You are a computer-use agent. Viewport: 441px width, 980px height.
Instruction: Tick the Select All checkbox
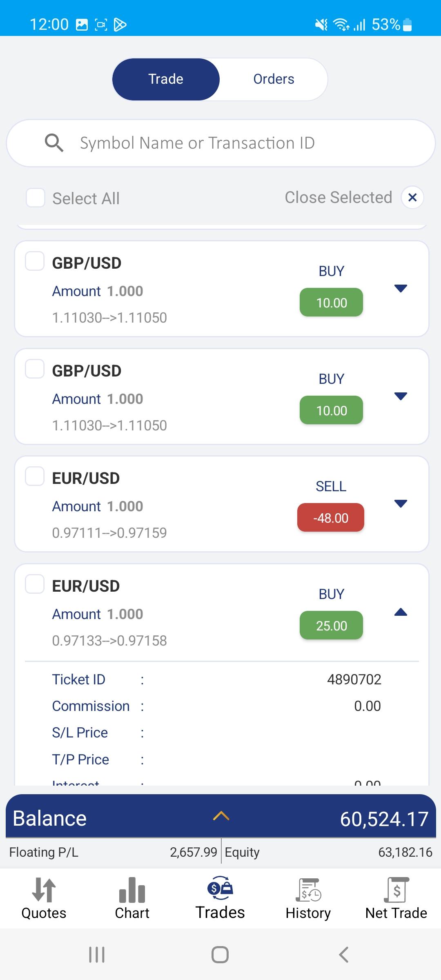[x=36, y=198]
